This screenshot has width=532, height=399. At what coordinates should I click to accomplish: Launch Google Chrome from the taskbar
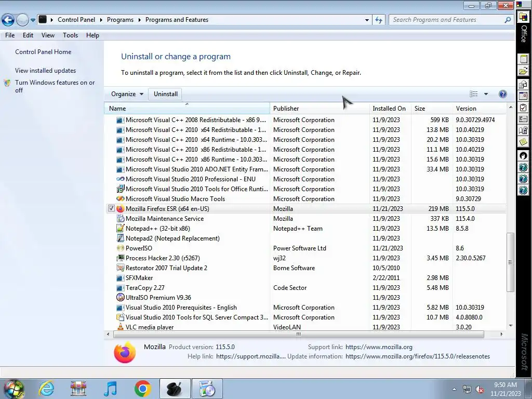(142, 389)
